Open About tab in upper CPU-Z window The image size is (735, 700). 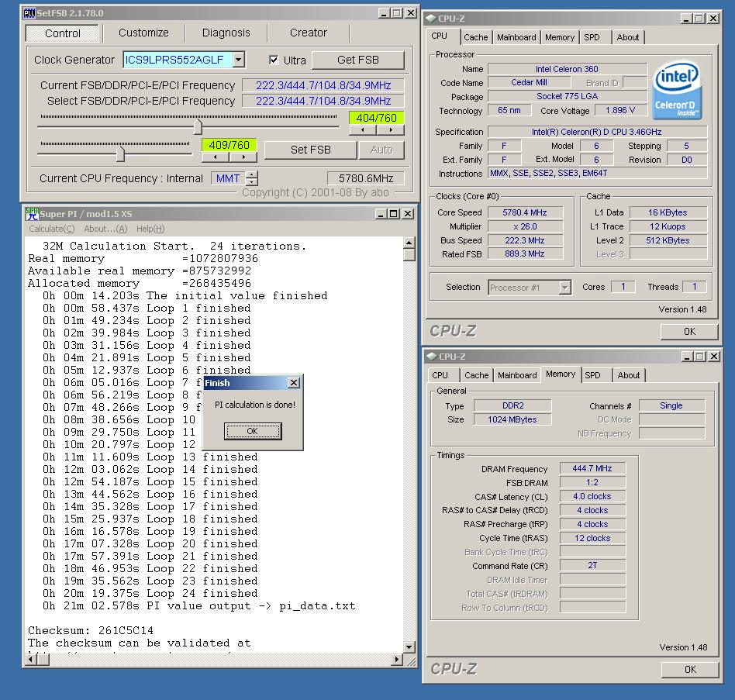pos(628,37)
